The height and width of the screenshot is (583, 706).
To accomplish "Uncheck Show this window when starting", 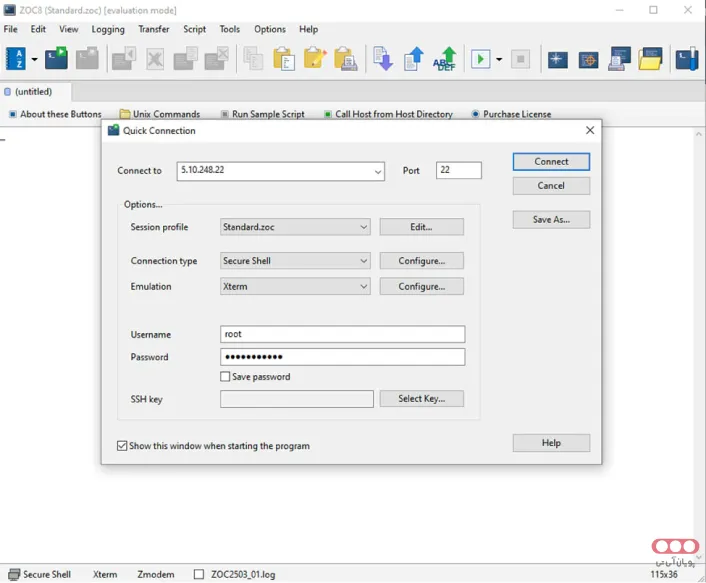I will click(x=122, y=446).
